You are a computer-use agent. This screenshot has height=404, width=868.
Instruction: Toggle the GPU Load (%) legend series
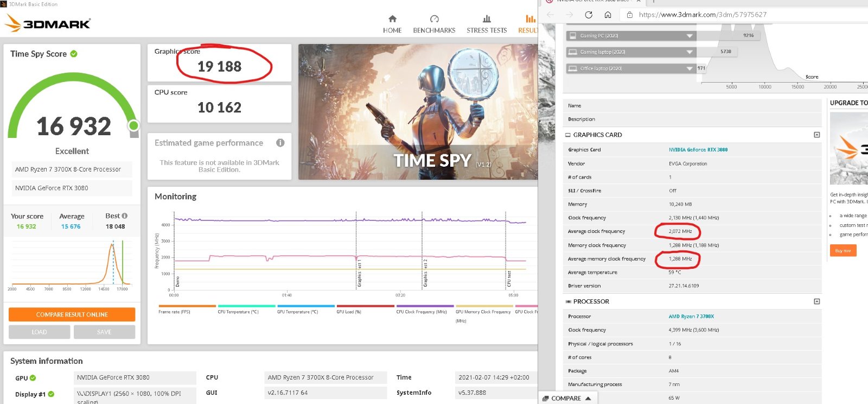[x=365, y=309]
